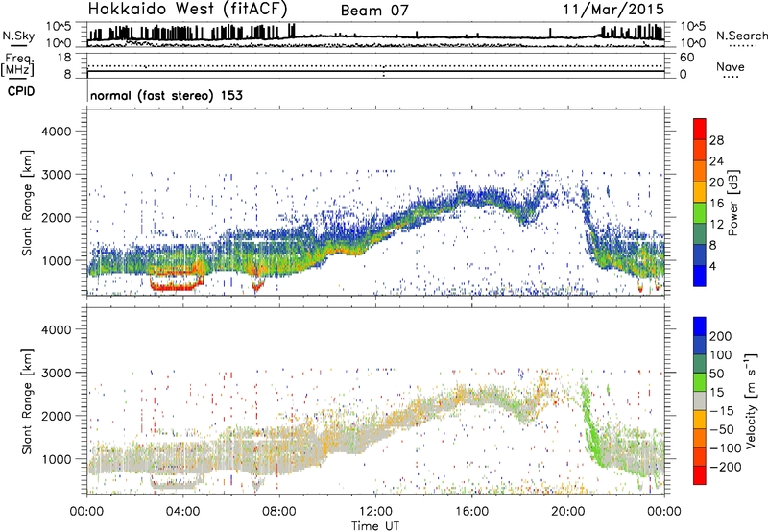768x532 pixels.
Task: Click Slant Range label of velocity panel
Action: point(27,401)
